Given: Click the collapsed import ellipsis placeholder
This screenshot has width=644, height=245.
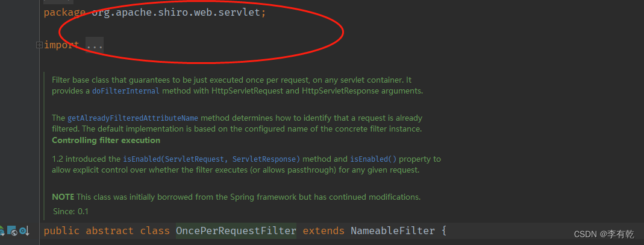Looking at the screenshot, I should 95,45.
